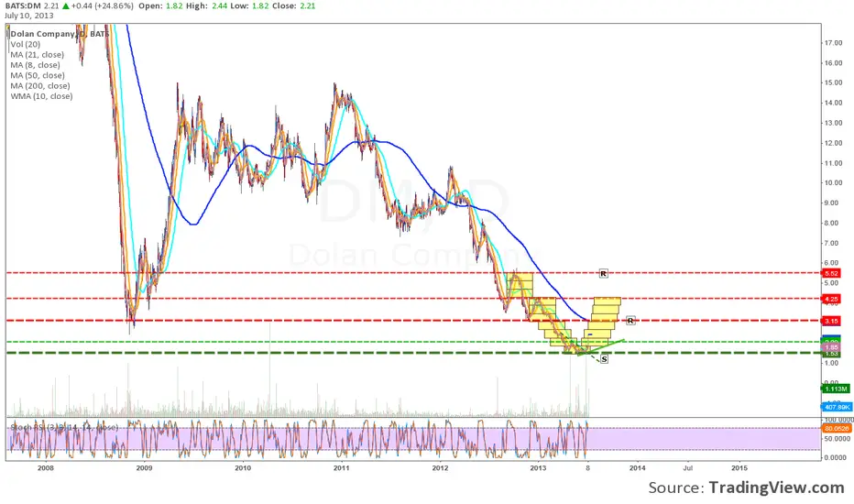Select the MA (21, close) indicator label
854x504 pixels.
[x=37, y=54]
